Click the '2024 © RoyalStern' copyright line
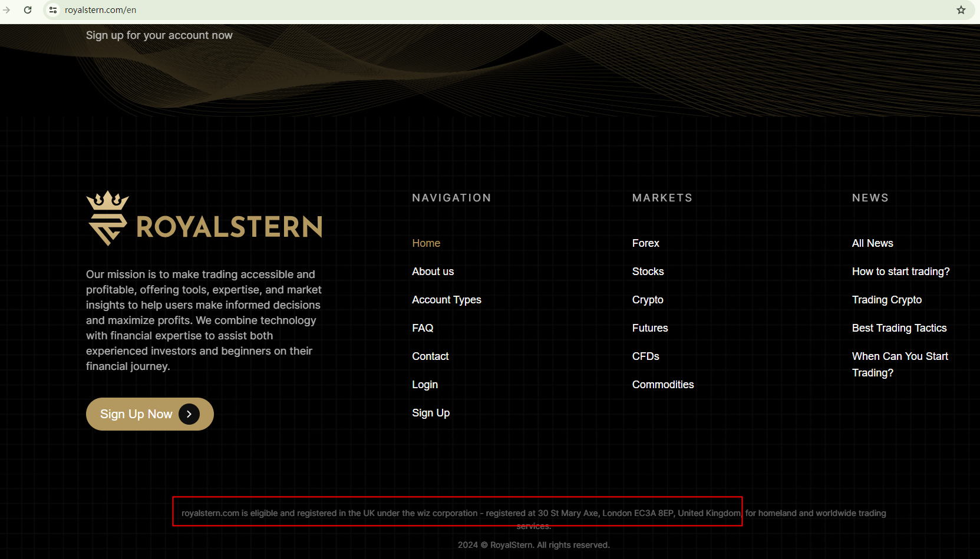The height and width of the screenshot is (559, 980). [x=534, y=545]
